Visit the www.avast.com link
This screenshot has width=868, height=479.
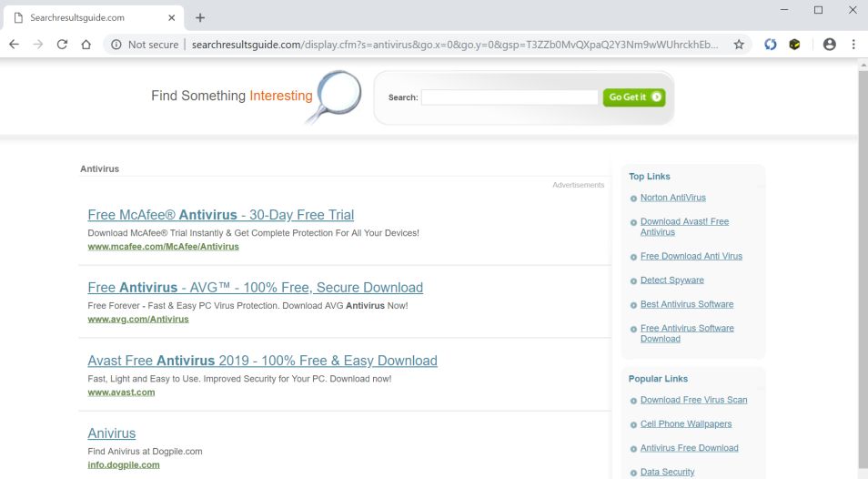(x=121, y=392)
